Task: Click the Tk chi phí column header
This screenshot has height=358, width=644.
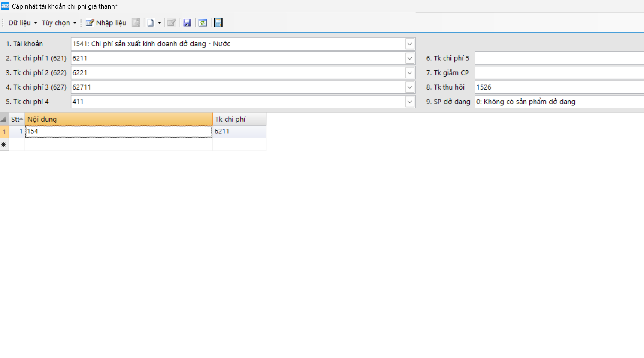Action: click(239, 119)
